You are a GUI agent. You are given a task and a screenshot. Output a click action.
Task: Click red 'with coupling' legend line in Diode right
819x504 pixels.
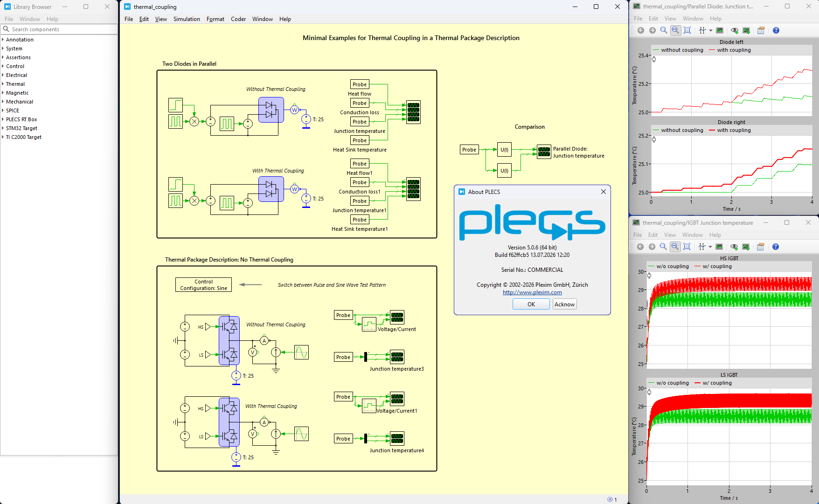click(x=712, y=130)
